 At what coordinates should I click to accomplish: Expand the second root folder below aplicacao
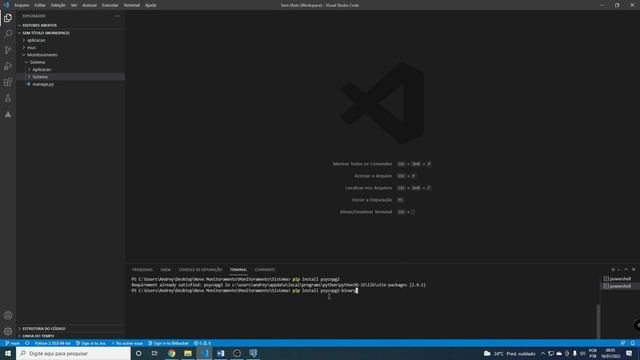coord(70,47)
